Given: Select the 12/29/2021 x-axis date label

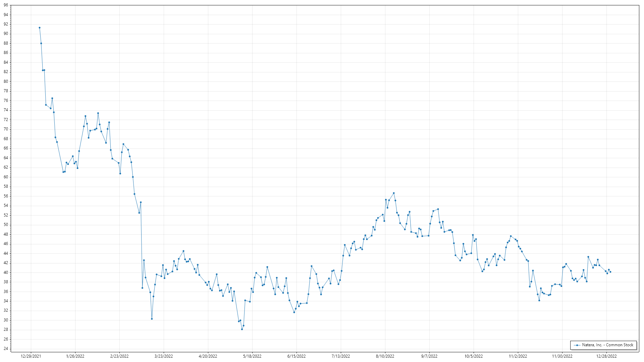Looking at the screenshot, I should pyautogui.click(x=31, y=356).
